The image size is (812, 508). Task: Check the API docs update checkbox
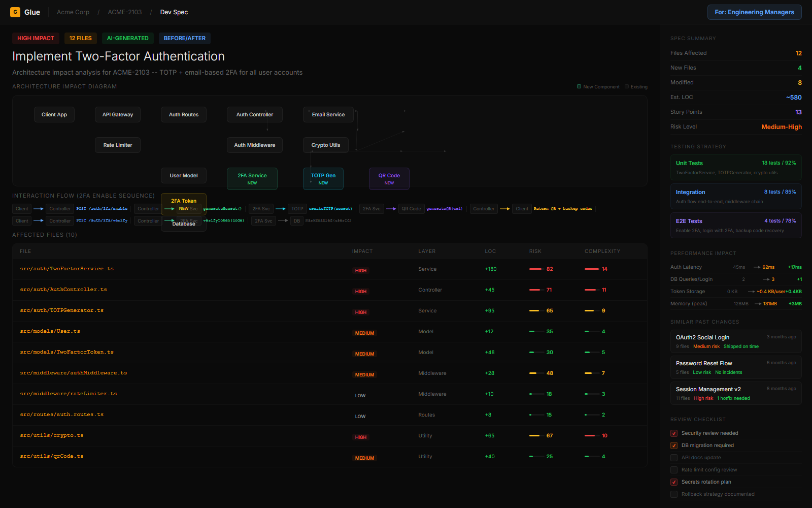[674, 458]
